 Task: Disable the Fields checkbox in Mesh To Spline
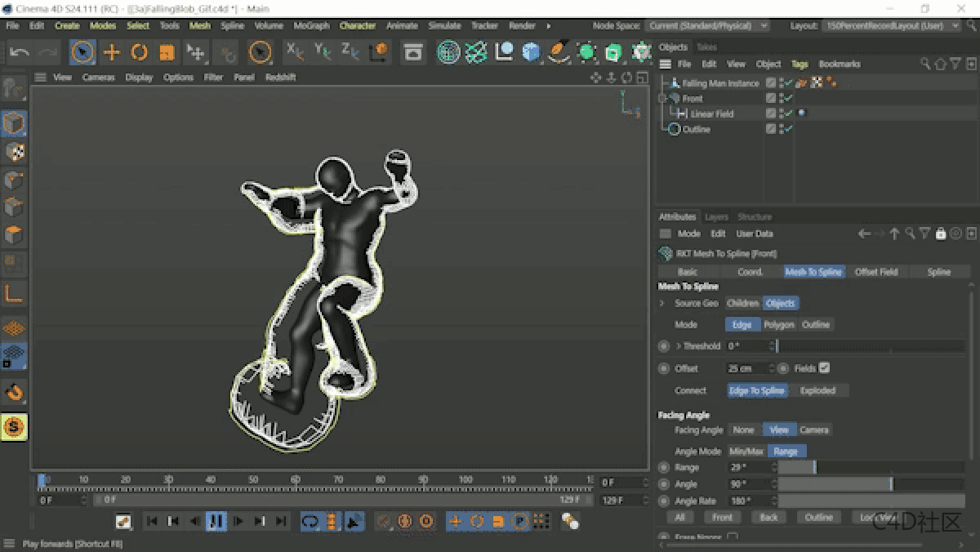coord(825,368)
